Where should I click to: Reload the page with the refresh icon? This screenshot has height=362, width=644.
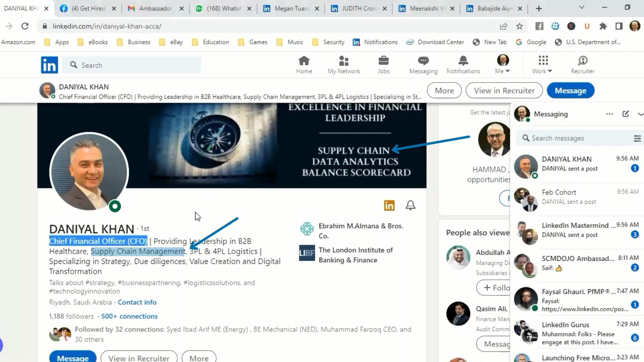(25, 26)
